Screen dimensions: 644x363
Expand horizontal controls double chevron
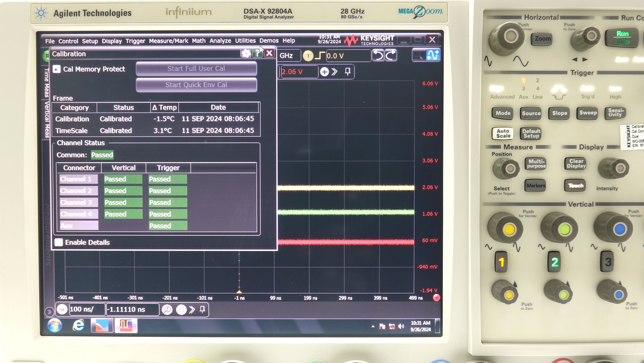click(192, 309)
